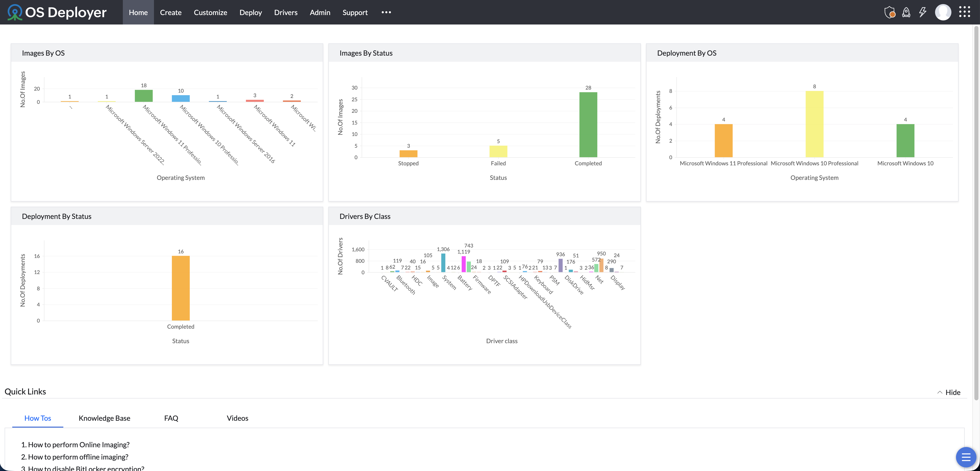Open 'How to perform Online Imaging?' link
The height and width of the screenshot is (471, 980).
75,444
